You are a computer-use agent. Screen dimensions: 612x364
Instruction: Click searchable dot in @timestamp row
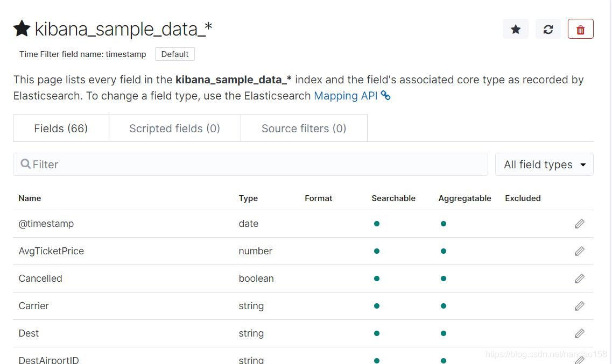(377, 224)
